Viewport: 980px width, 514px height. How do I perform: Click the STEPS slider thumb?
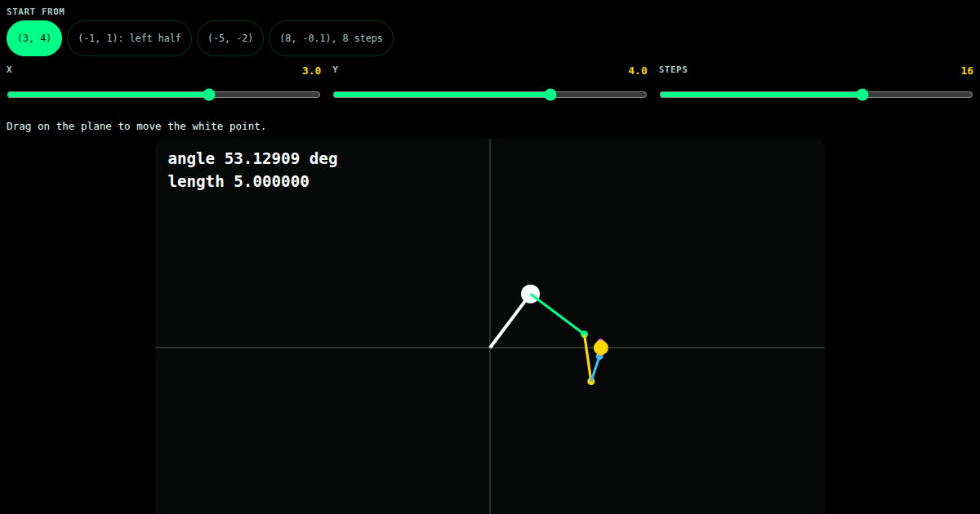point(862,95)
